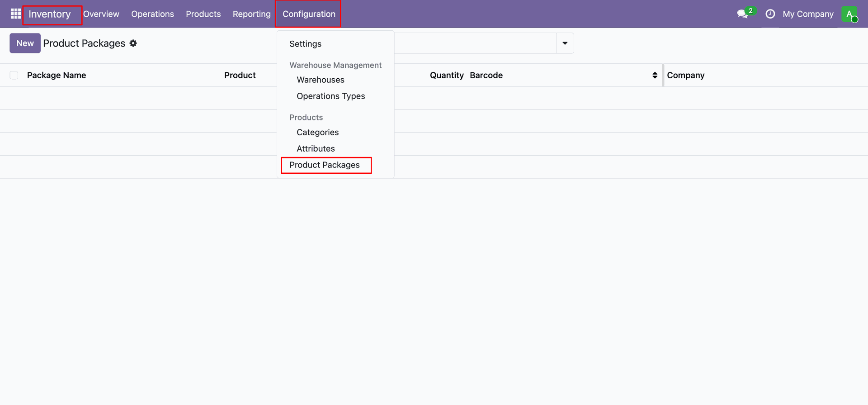Sort by Company column header

(x=686, y=75)
